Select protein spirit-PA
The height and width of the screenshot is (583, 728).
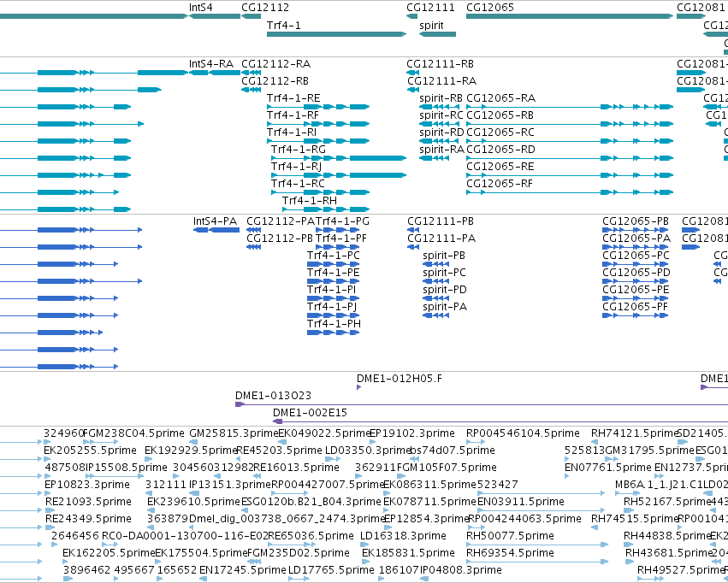click(436, 315)
